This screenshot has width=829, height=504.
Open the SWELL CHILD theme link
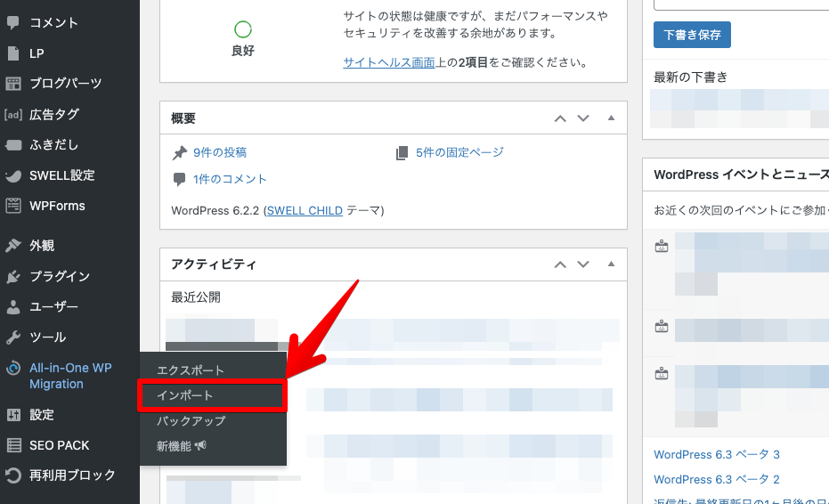pyautogui.click(x=305, y=210)
